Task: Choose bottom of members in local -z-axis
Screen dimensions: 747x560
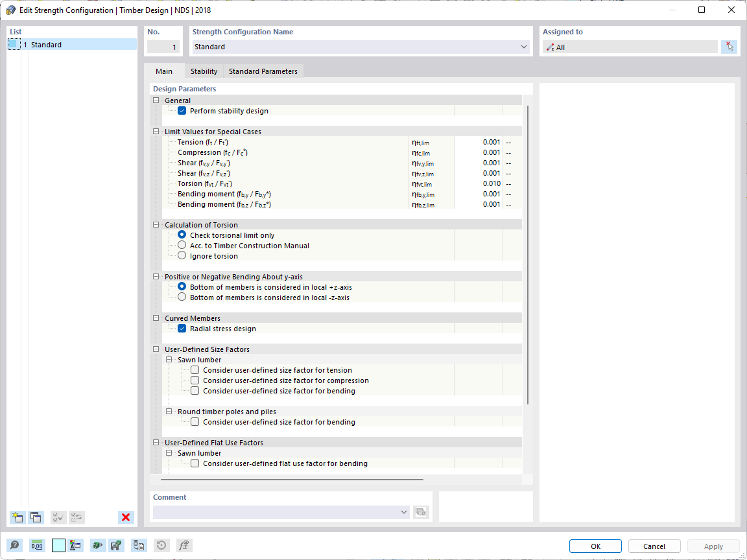Action: 182,297
